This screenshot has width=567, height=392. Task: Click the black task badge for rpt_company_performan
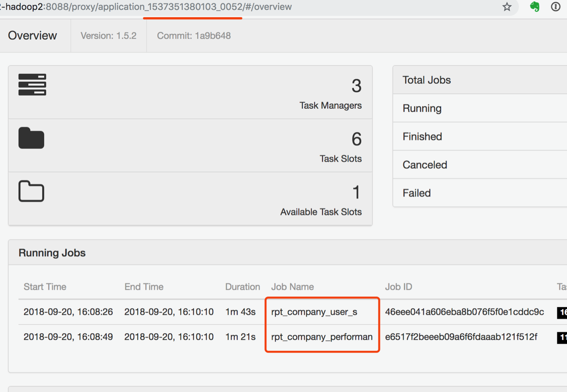(562, 338)
